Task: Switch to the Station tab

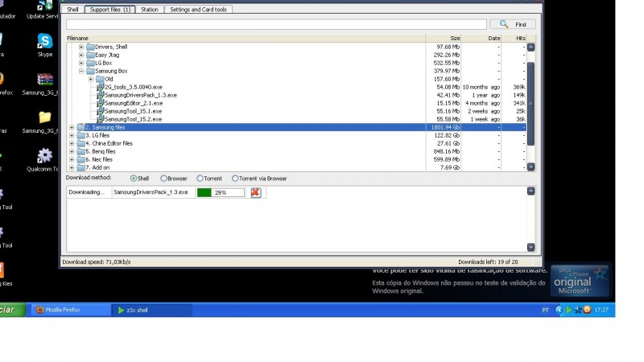Action: coord(150,10)
